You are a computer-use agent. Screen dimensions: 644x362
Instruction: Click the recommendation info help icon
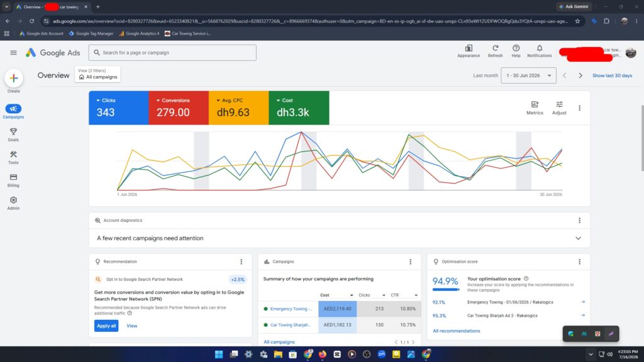click(x=130, y=313)
